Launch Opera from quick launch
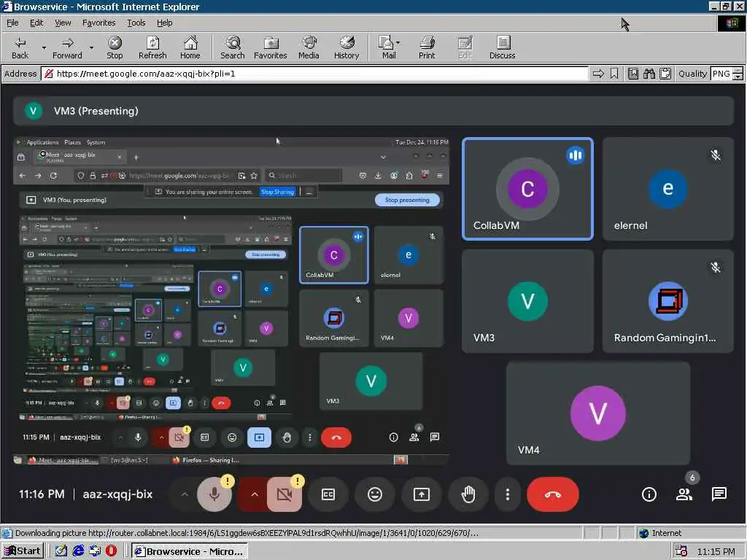This screenshot has width=747, height=560. 111,551
